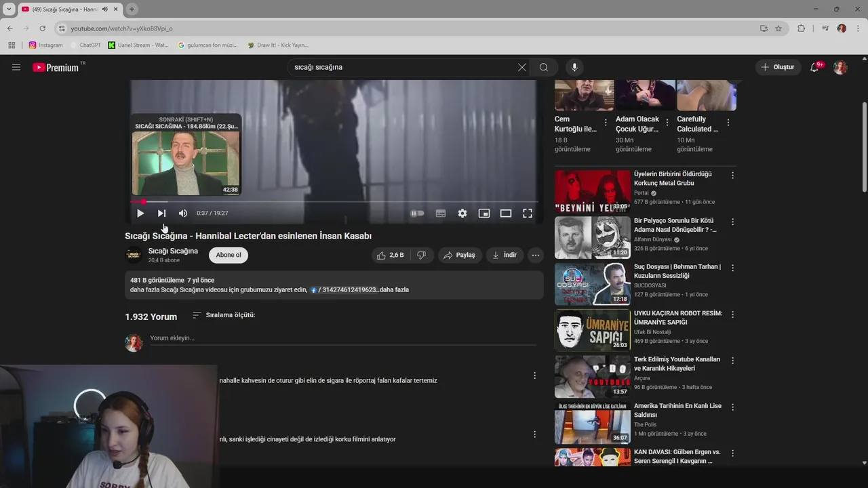Image resolution: width=868 pixels, height=488 pixels.
Task: Open the notifications bell
Action: pyautogui.click(x=814, y=67)
